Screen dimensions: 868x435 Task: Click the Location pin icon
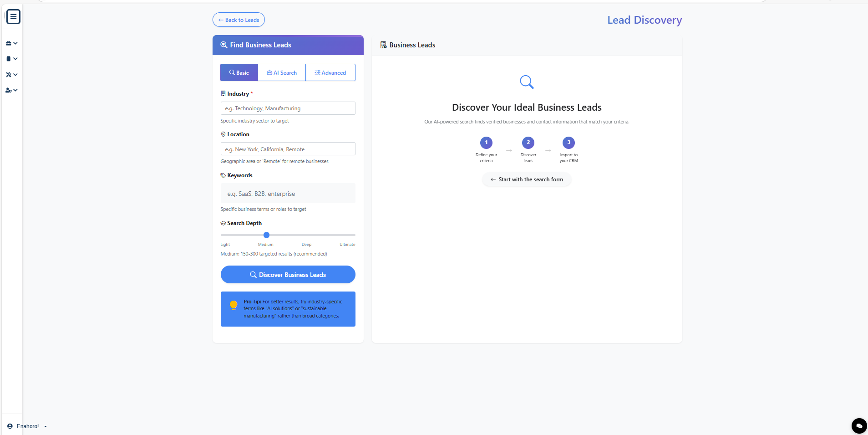[x=223, y=134]
